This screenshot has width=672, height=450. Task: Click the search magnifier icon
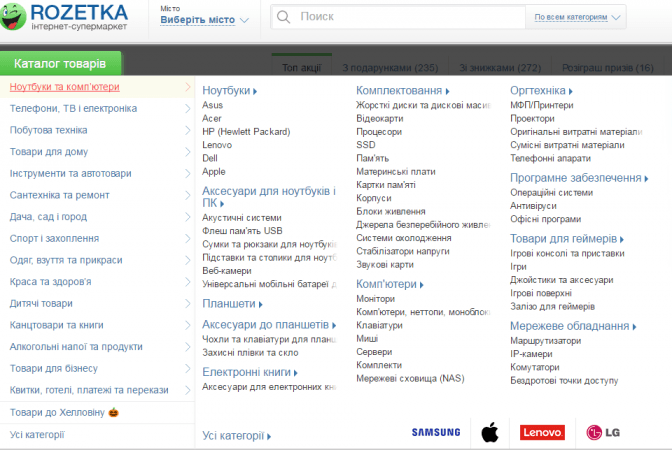284,18
